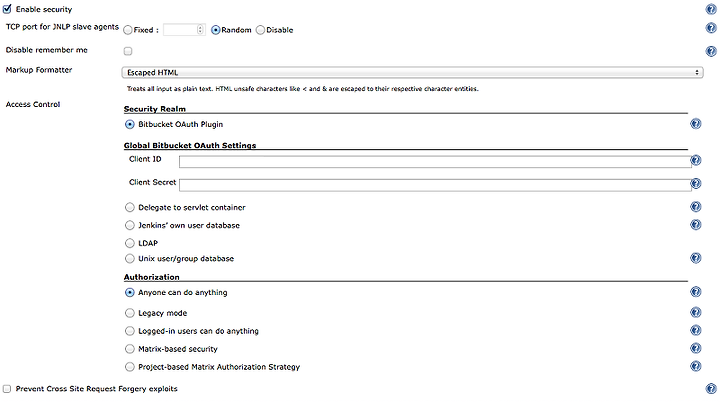Select Delegate to servlet container
The height and width of the screenshot is (402, 720).
pyautogui.click(x=129, y=208)
